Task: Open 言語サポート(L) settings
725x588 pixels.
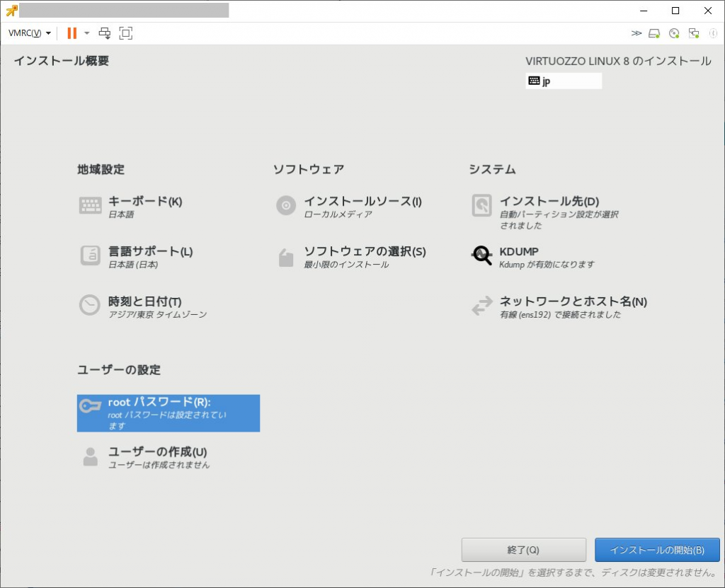Action: (x=150, y=251)
